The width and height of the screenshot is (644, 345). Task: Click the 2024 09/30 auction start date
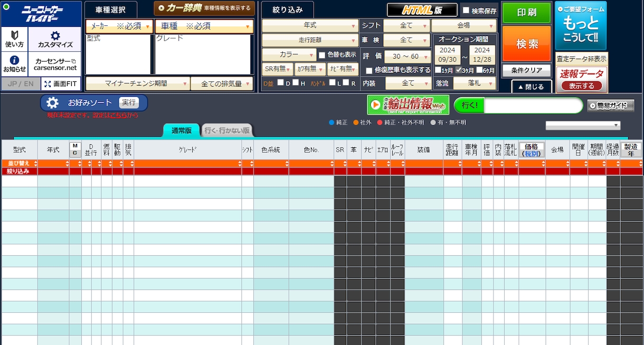447,55
